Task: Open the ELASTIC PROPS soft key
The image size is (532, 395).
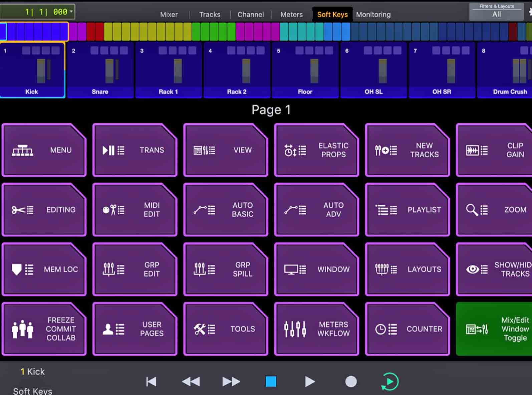Action: point(316,150)
